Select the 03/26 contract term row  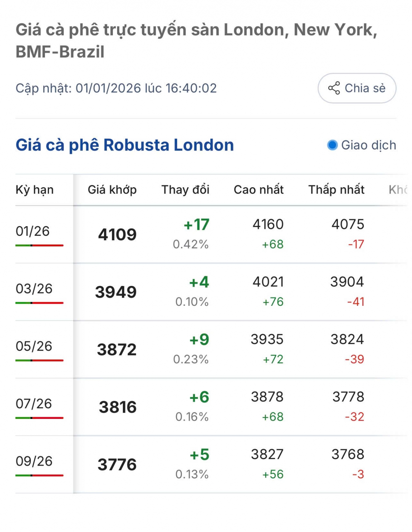click(x=34, y=289)
